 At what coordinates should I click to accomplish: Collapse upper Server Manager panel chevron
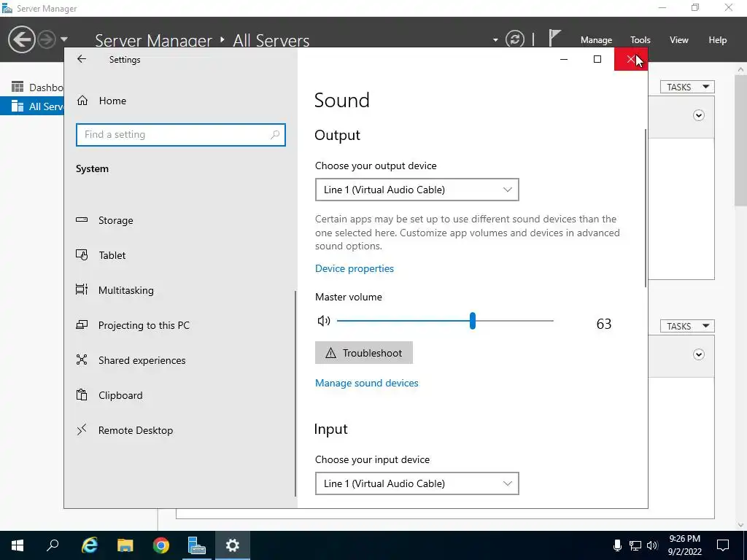[698, 115]
